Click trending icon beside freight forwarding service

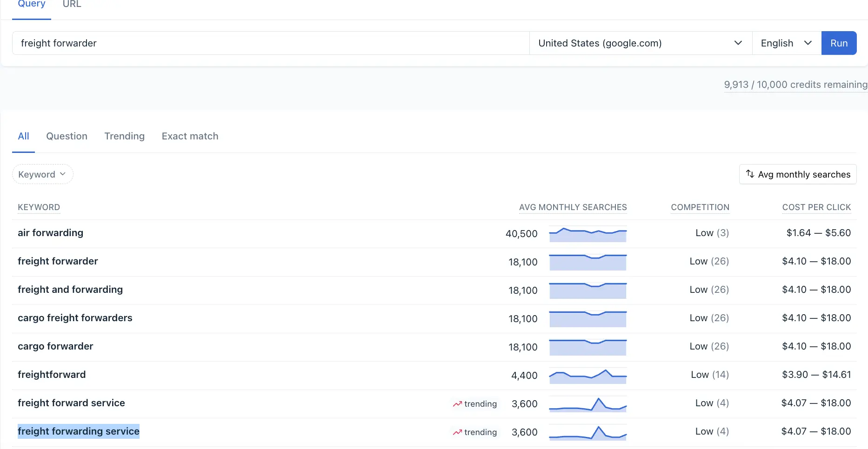click(x=457, y=432)
